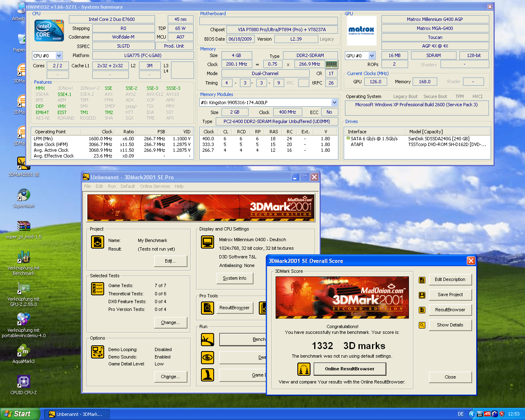This screenshot has width=525, height=420.
Task: Click the icon left of Online ResultBrowser
Action: pyautogui.click(x=304, y=369)
